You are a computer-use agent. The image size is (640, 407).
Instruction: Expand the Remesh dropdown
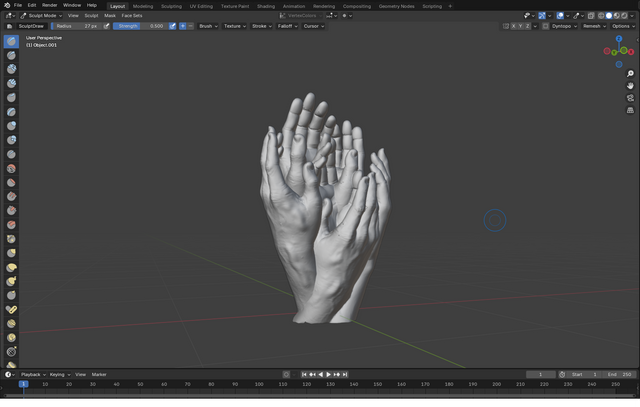tap(594, 26)
